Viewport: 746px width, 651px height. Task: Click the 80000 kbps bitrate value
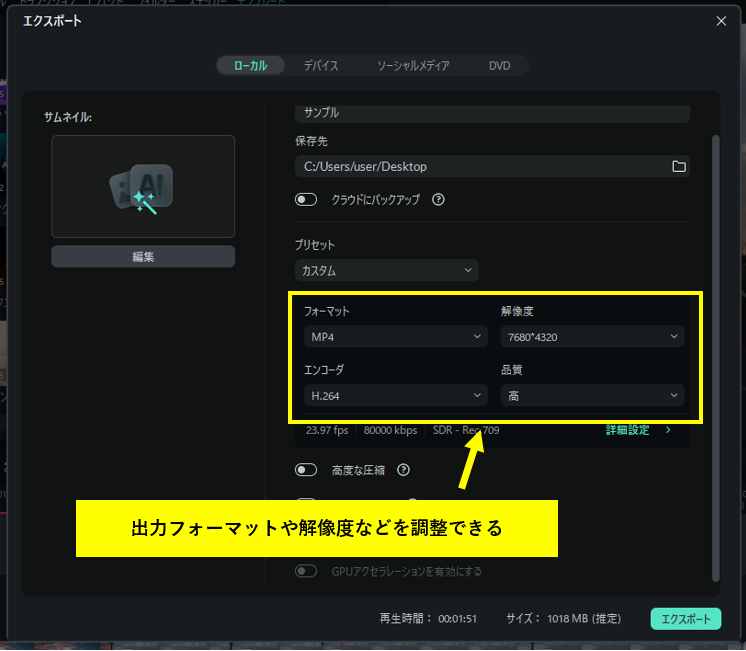391,430
